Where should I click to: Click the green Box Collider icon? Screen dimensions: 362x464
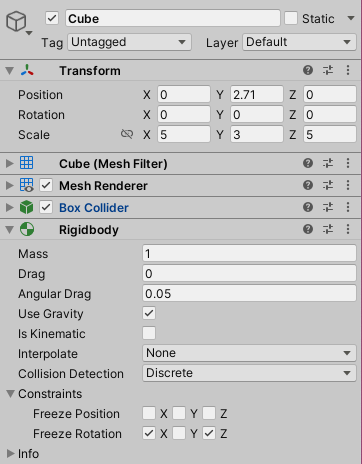[x=27, y=207]
